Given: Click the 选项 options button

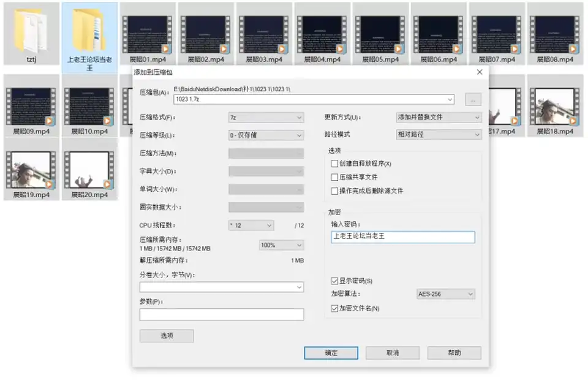Looking at the screenshot, I should tap(167, 336).
